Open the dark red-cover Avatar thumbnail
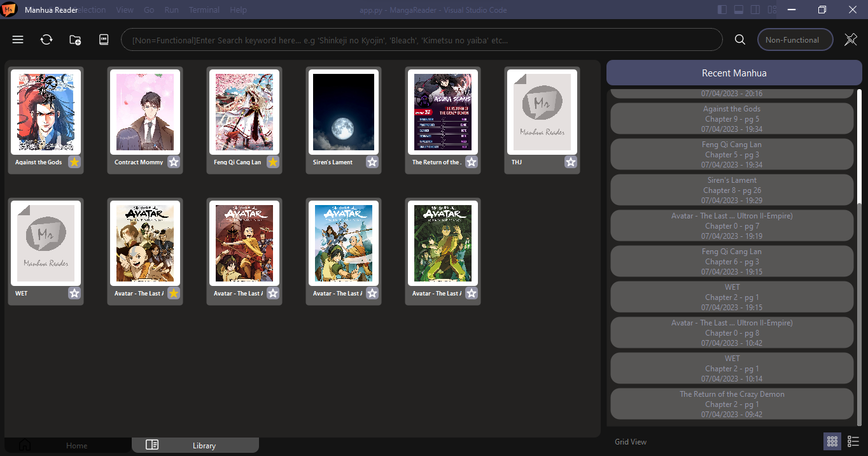 [244, 243]
